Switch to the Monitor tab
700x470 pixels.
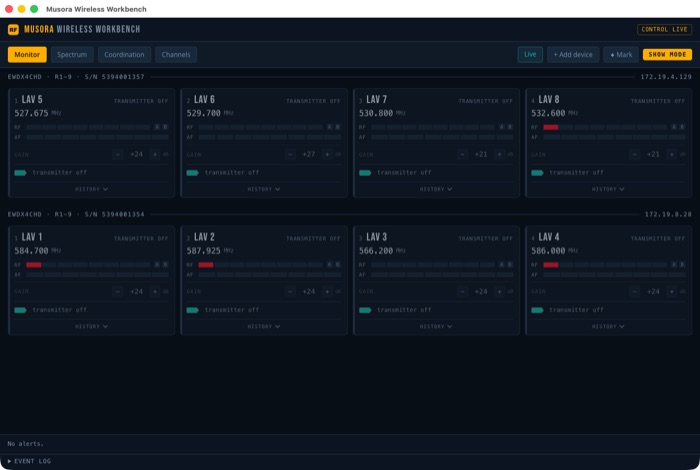pyautogui.click(x=27, y=54)
